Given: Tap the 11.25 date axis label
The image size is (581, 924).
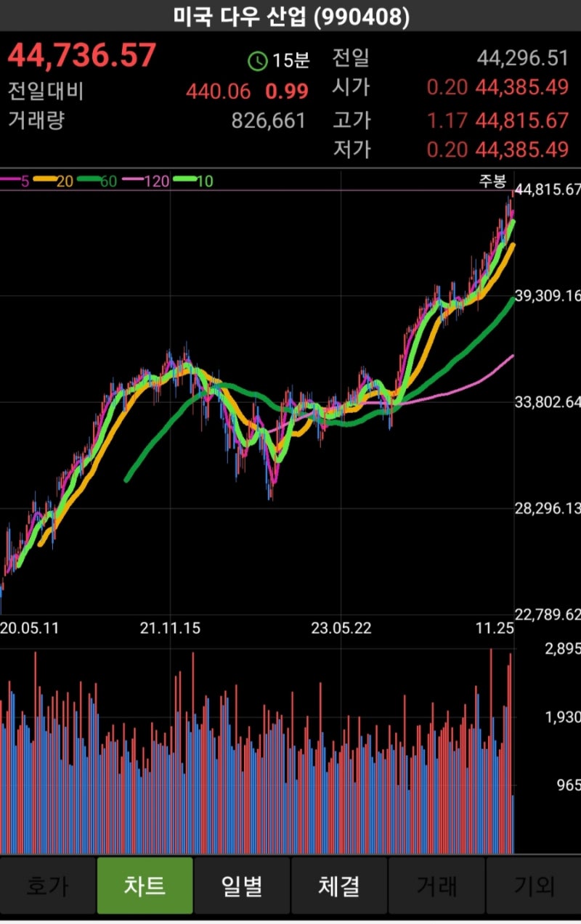Looking at the screenshot, I should (x=494, y=628).
